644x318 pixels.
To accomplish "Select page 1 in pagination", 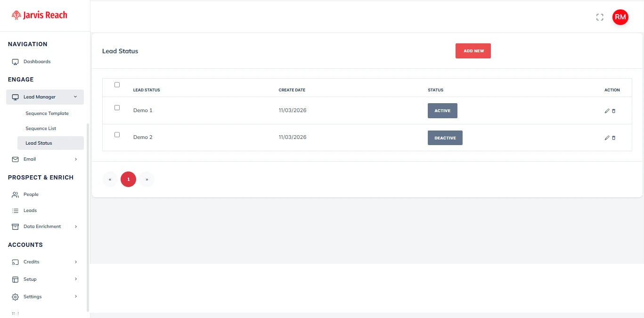I will click(x=128, y=179).
